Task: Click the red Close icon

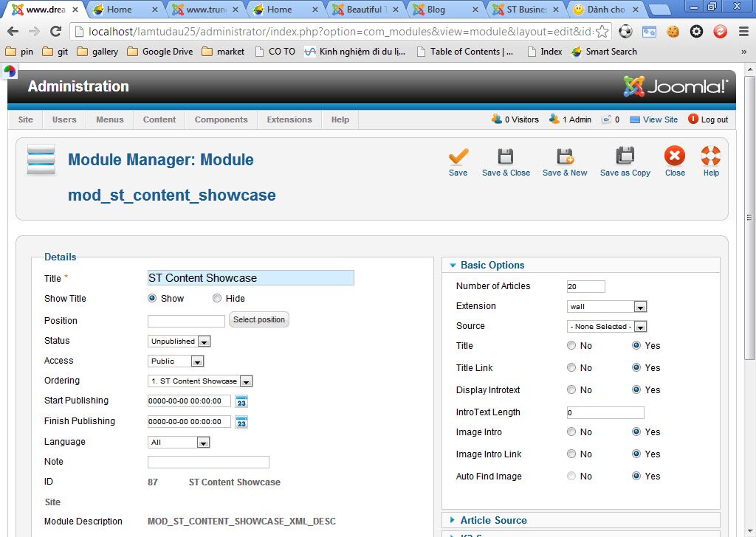Action: pyautogui.click(x=674, y=157)
